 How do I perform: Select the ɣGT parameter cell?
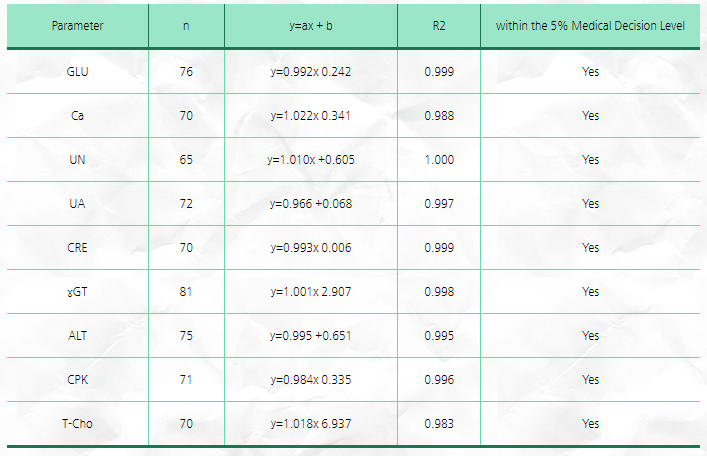[77, 292]
